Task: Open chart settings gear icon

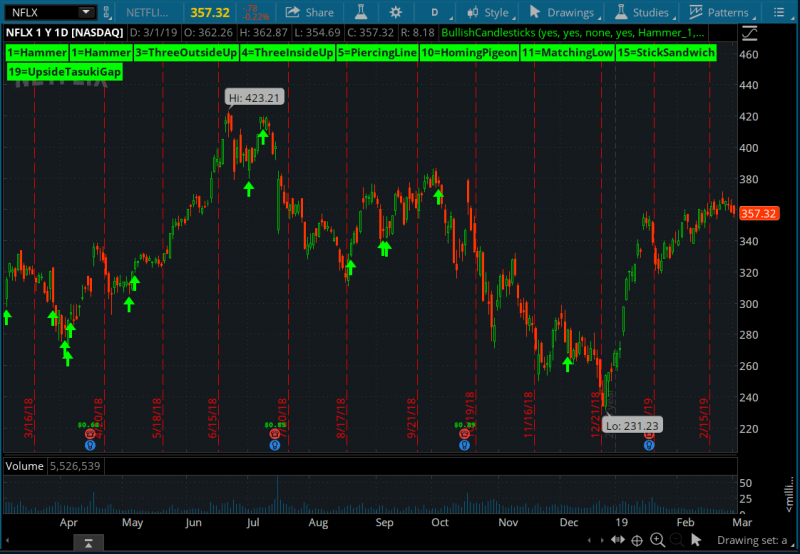Action: pos(395,12)
